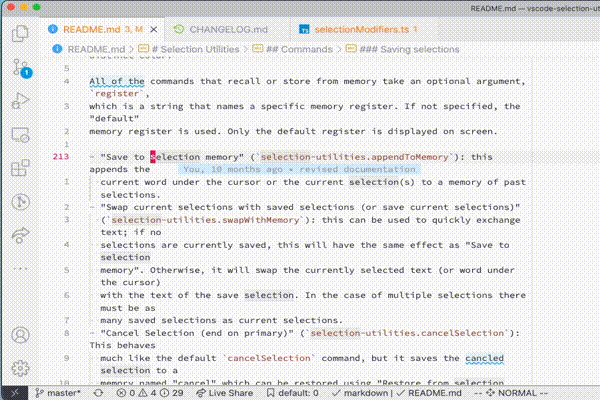Click the red macOS close window button
This screenshot has width=600, height=400.
(x=11, y=7)
